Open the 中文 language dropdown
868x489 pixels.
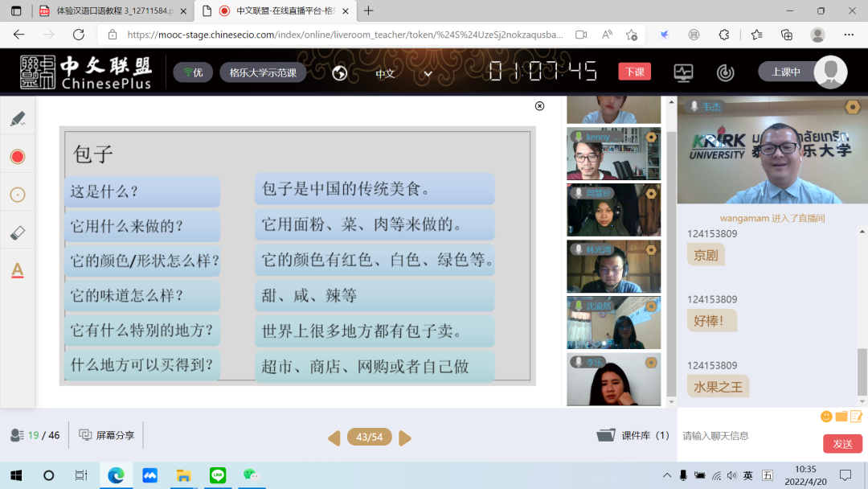(x=403, y=74)
